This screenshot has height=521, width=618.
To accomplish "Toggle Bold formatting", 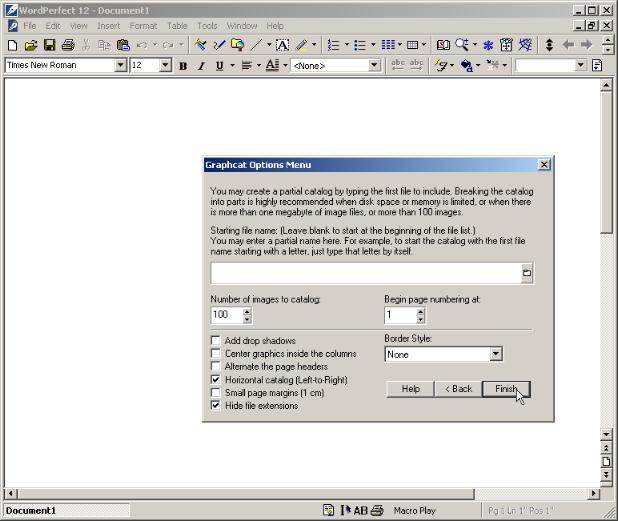I will tap(183, 66).
